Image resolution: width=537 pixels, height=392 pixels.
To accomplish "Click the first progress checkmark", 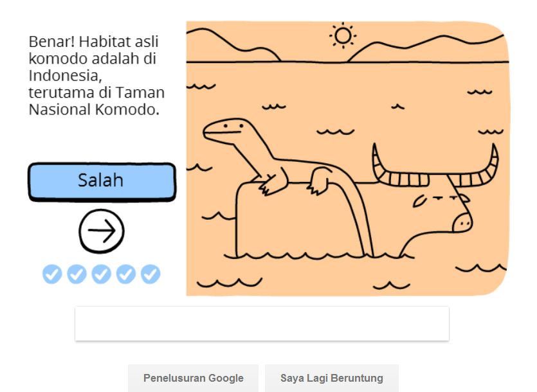I will coord(52,274).
